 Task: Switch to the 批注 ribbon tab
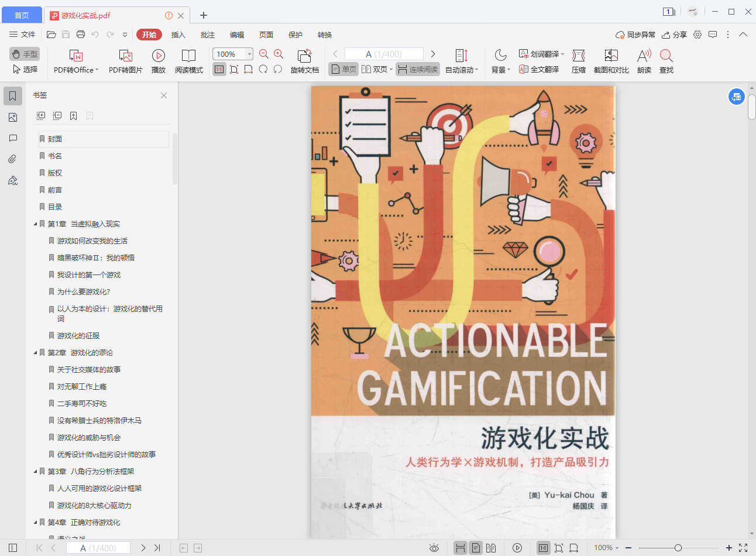click(207, 35)
